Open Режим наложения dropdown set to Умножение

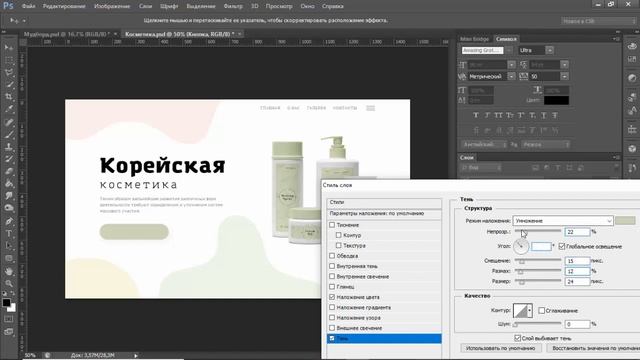(x=563, y=221)
